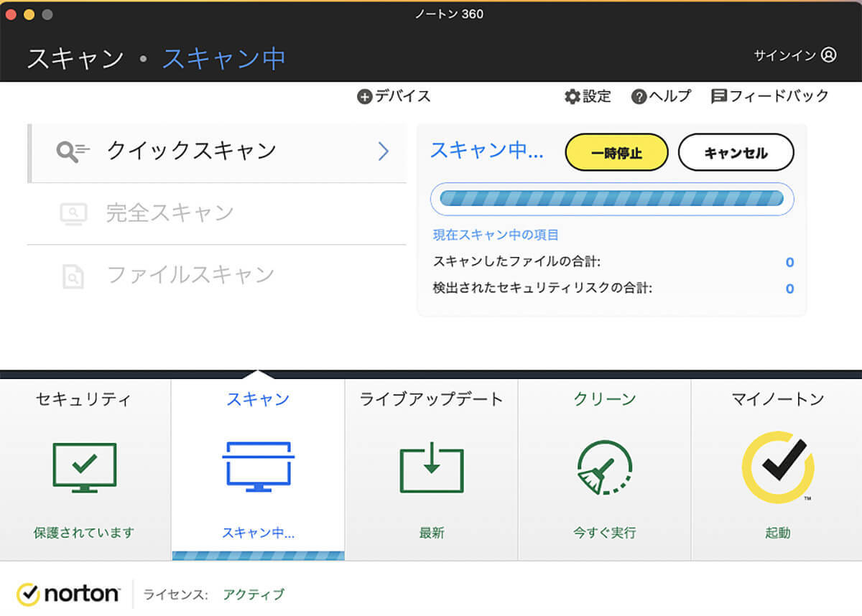Viewport: 862px width, 616px height.
Task: Click the 保護されています status text
Action: pyautogui.click(x=84, y=533)
